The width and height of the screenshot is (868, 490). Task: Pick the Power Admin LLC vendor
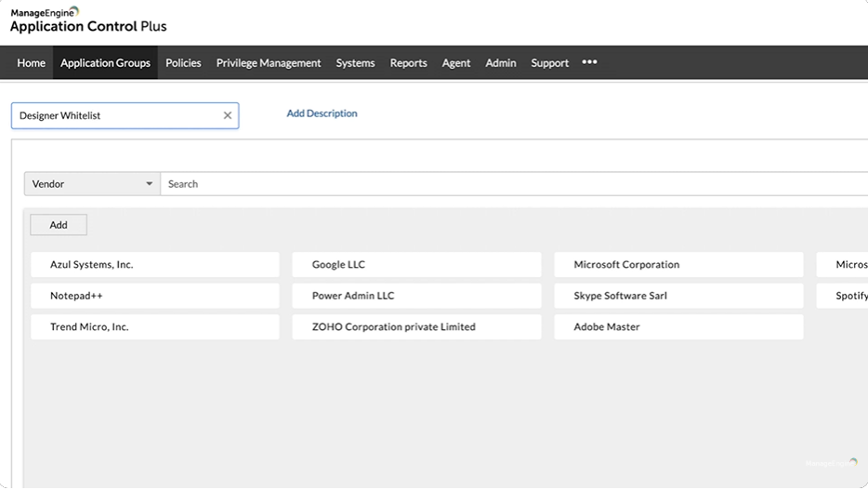tap(417, 296)
